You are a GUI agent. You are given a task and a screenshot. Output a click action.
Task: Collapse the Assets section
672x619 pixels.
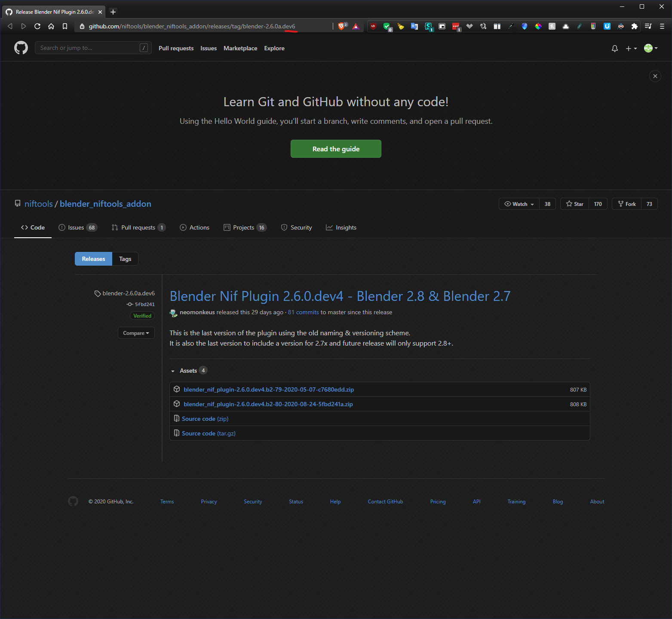point(189,371)
